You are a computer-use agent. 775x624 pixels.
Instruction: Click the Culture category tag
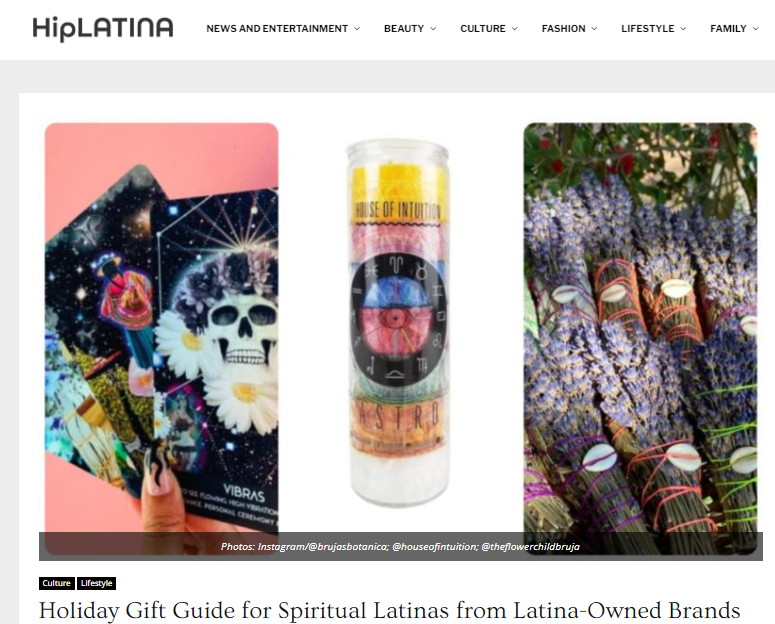(x=57, y=583)
